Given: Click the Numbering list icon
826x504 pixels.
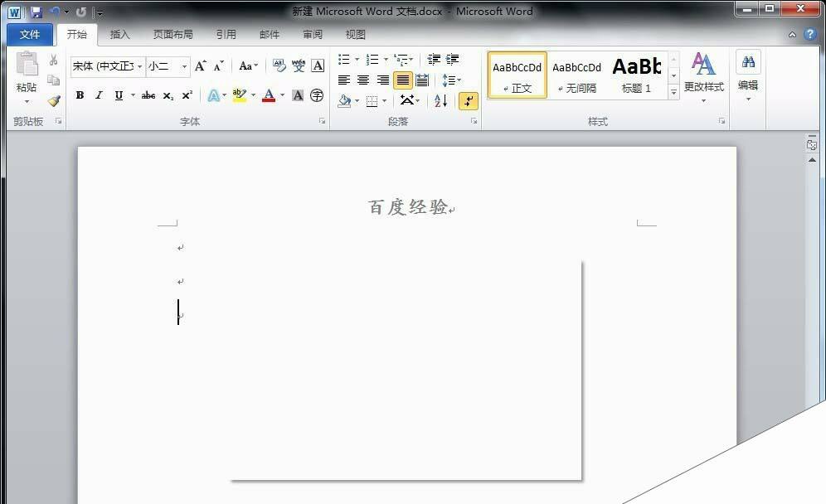Looking at the screenshot, I should (372, 59).
